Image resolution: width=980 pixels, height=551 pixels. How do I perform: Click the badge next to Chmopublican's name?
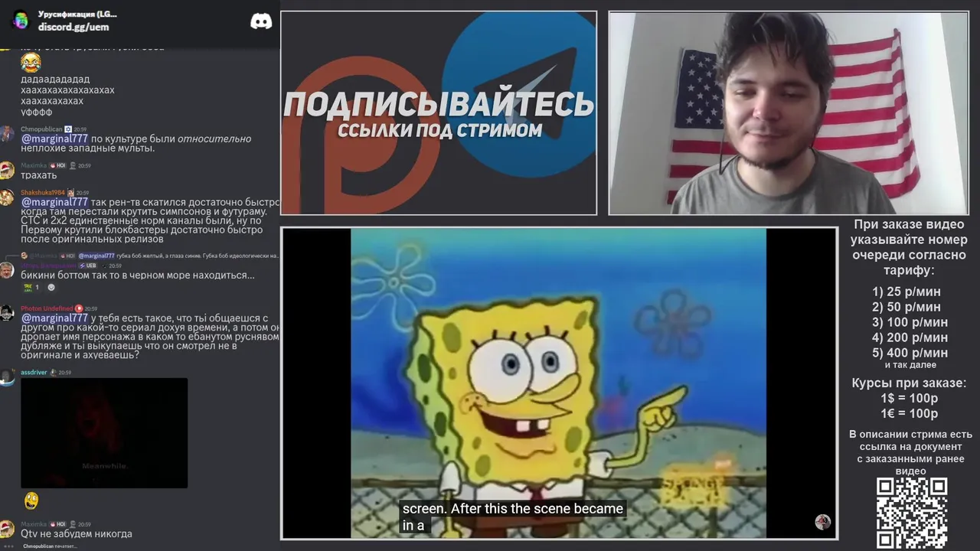pyautogui.click(x=68, y=129)
